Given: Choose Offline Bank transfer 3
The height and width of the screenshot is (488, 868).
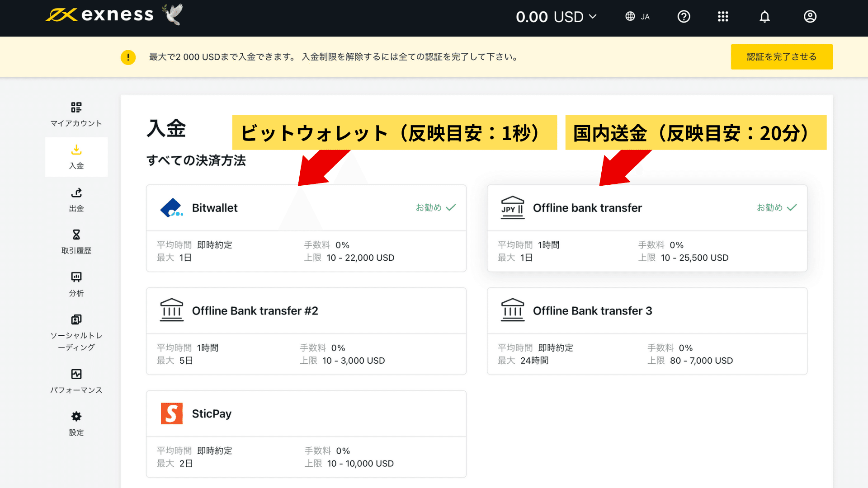Looking at the screenshot, I should [x=647, y=331].
